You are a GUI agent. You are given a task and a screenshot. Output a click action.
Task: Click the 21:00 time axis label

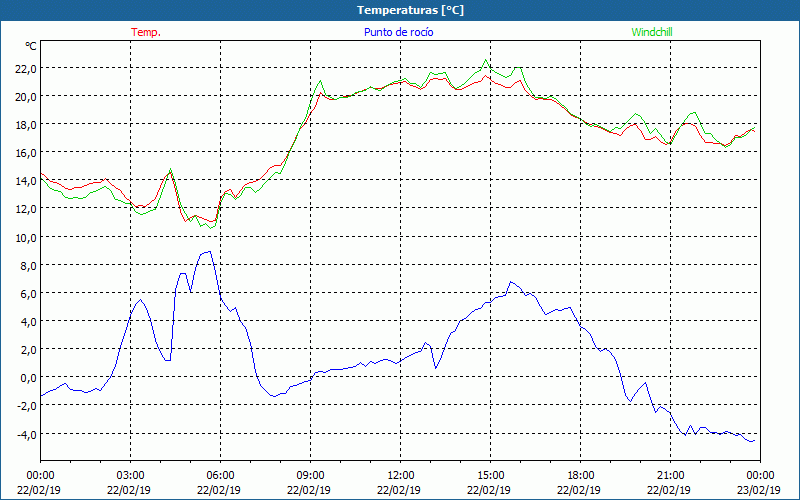point(670,476)
